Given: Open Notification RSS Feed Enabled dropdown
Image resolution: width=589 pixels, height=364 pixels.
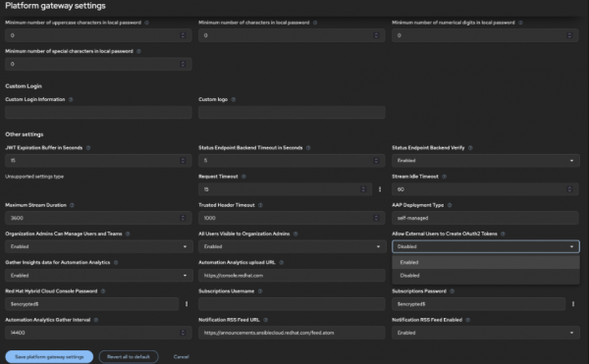Looking at the screenshot, I should point(485,333).
